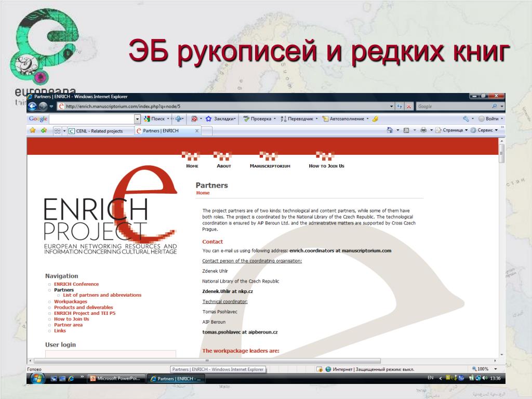Click the wrench settings icon on Google toolbar
This screenshot has height=399, width=532.
coord(466,119)
